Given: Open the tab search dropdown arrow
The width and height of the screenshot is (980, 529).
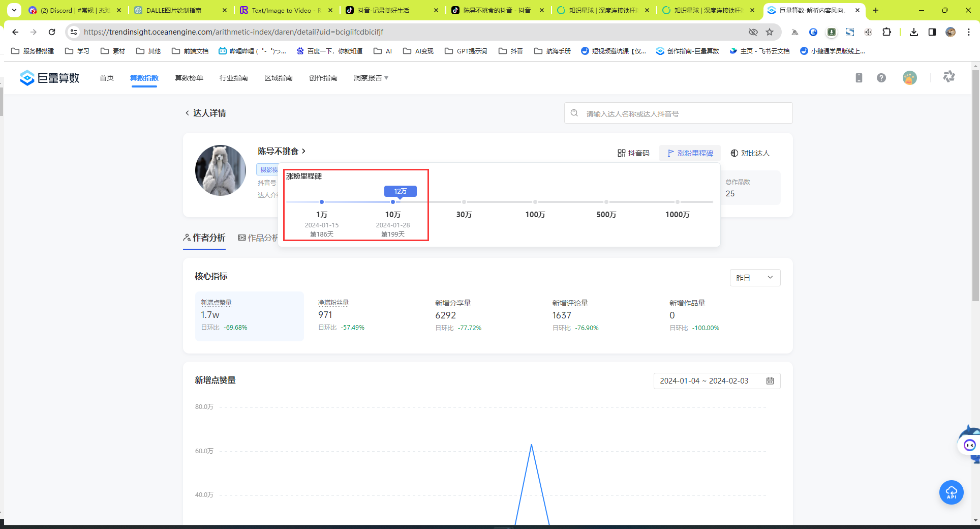Looking at the screenshot, I should pyautogui.click(x=14, y=10).
